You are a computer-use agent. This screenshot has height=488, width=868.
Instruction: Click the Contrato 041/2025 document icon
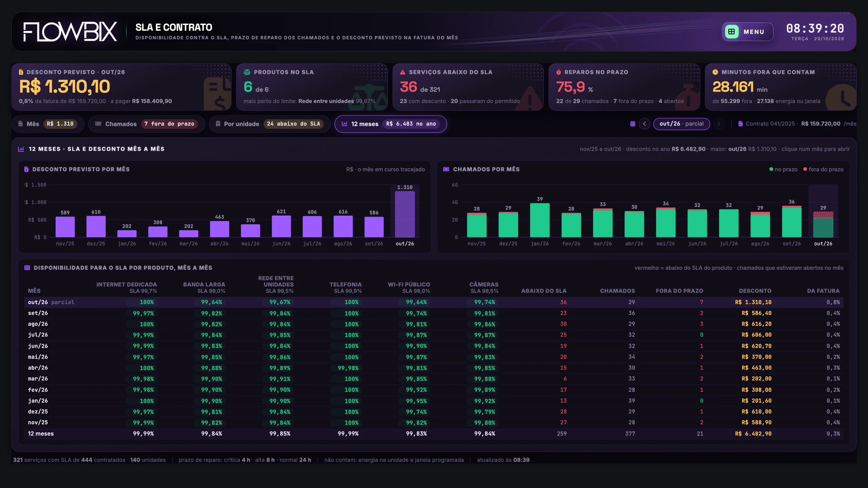[x=741, y=124]
